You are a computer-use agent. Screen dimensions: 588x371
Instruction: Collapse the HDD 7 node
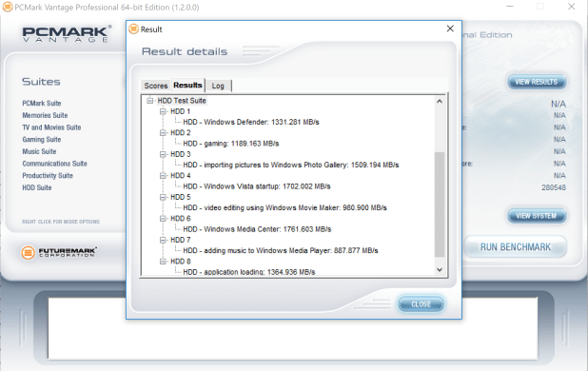(x=163, y=240)
